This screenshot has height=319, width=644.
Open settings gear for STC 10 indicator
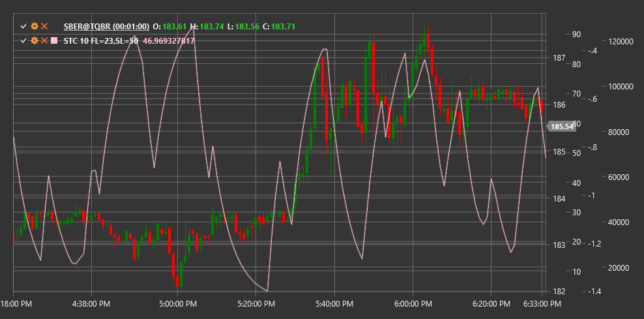pos(35,40)
